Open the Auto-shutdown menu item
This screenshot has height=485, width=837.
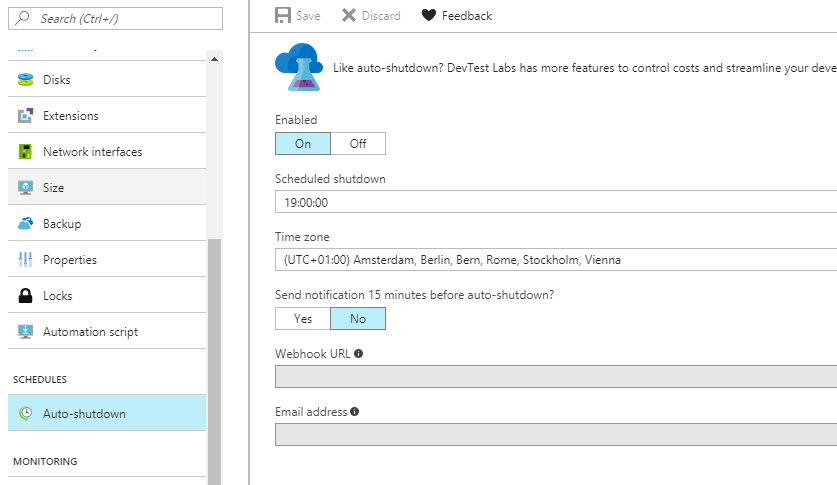[x=84, y=414]
